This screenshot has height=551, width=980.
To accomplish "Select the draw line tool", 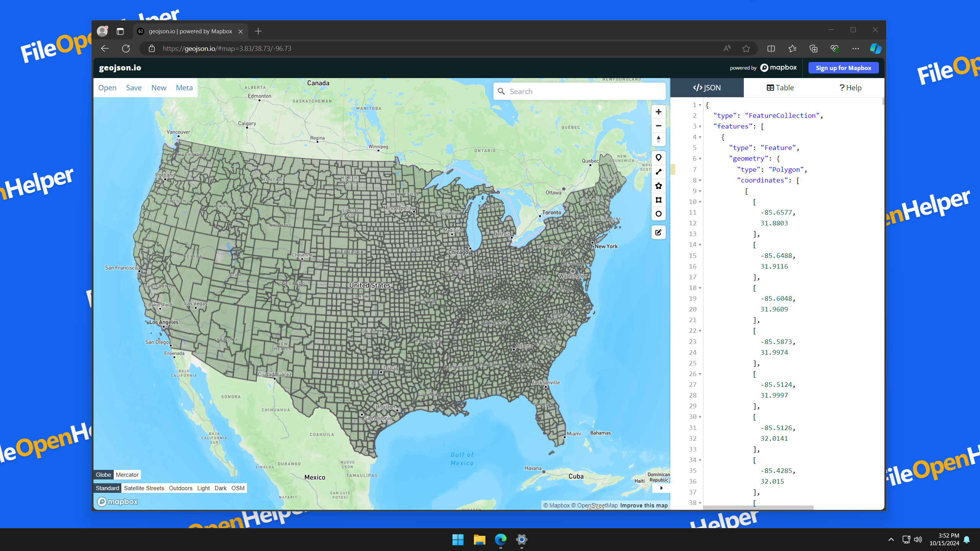I will (x=658, y=172).
